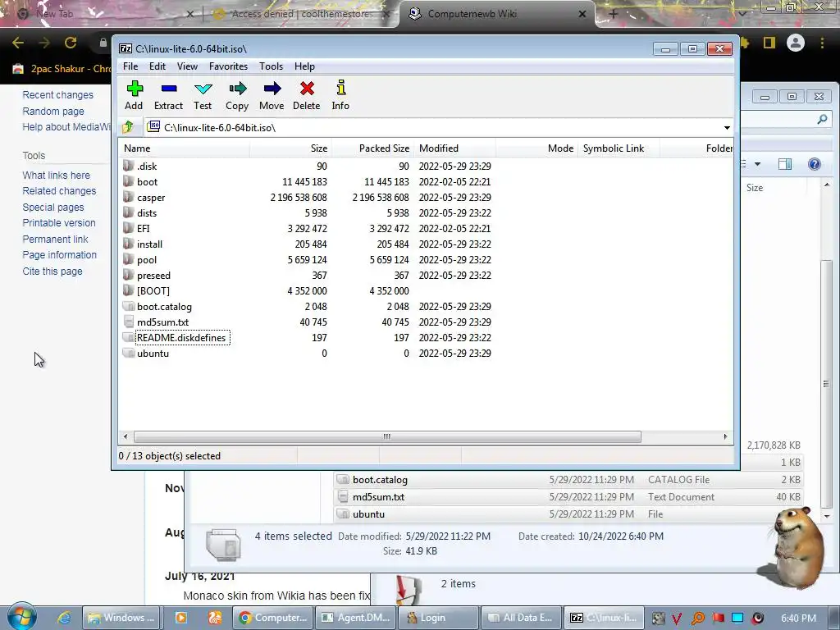Open Windows Start orb
The height and width of the screenshot is (630, 840).
pyautogui.click(x=21, y=617)
